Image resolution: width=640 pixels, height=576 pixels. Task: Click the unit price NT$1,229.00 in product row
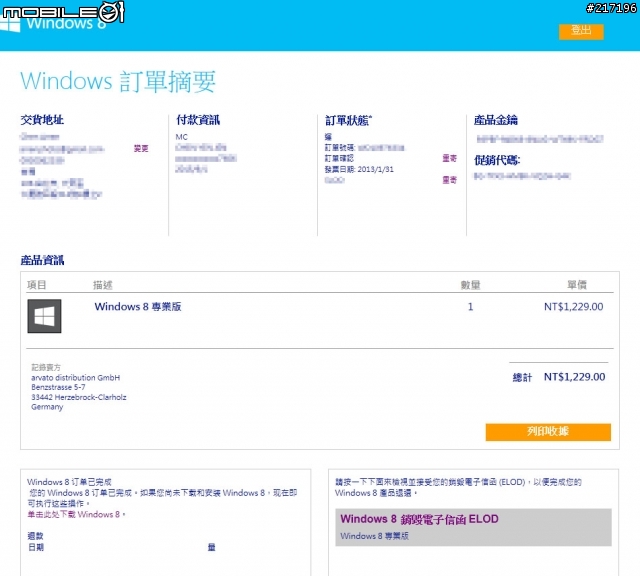pyautogui.click(x=573, y=307)
